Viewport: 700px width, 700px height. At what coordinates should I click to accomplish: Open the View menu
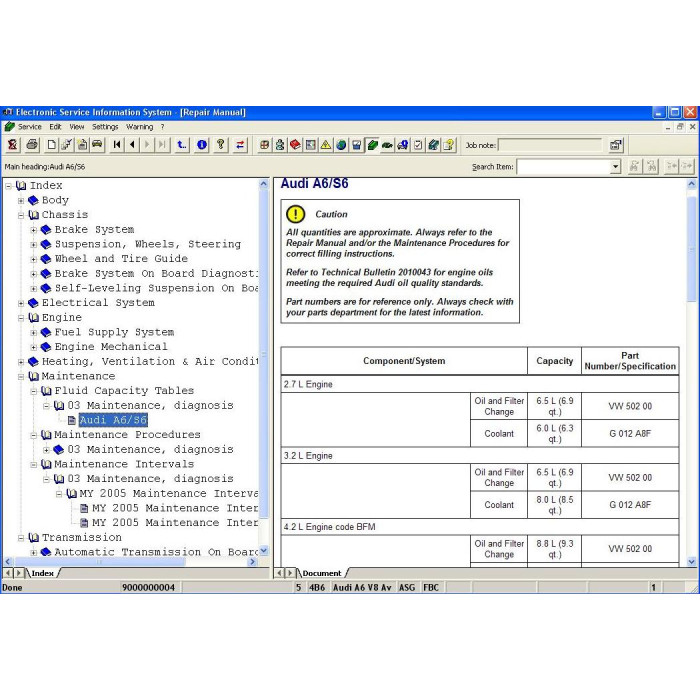76,127
